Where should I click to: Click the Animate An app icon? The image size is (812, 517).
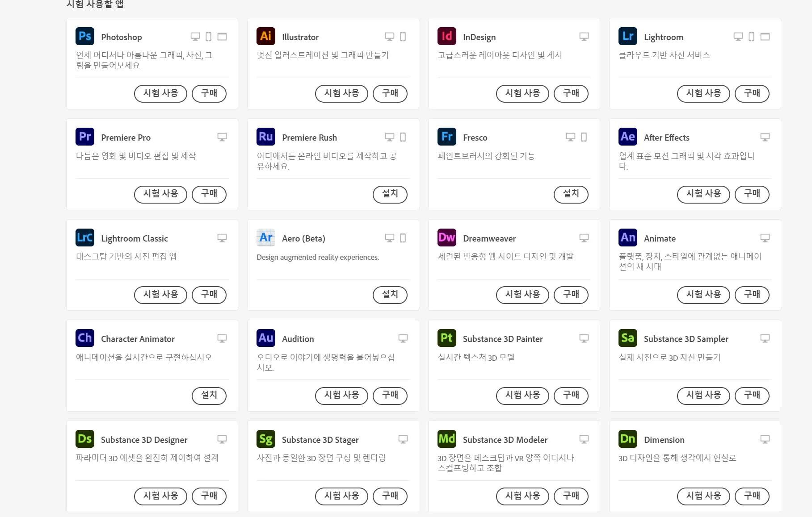click(x=628, y=238)
